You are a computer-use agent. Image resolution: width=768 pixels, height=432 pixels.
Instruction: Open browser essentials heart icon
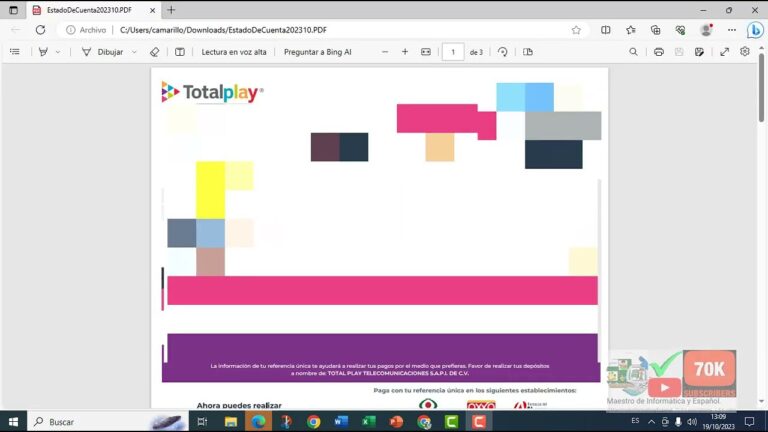[680, 30]
